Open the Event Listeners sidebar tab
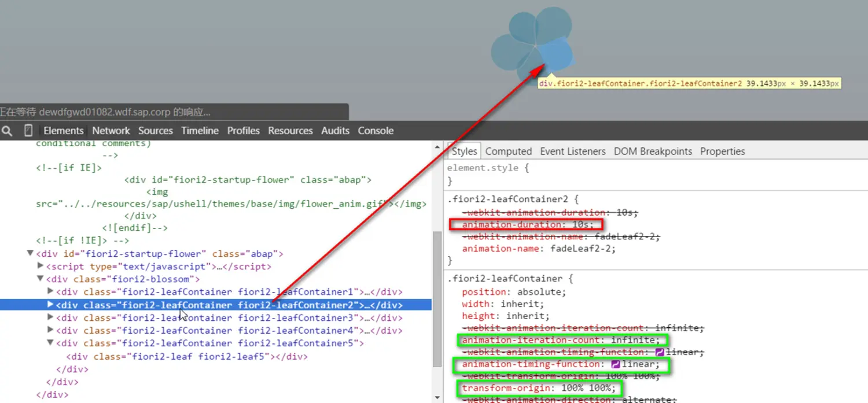 point(573,151)
